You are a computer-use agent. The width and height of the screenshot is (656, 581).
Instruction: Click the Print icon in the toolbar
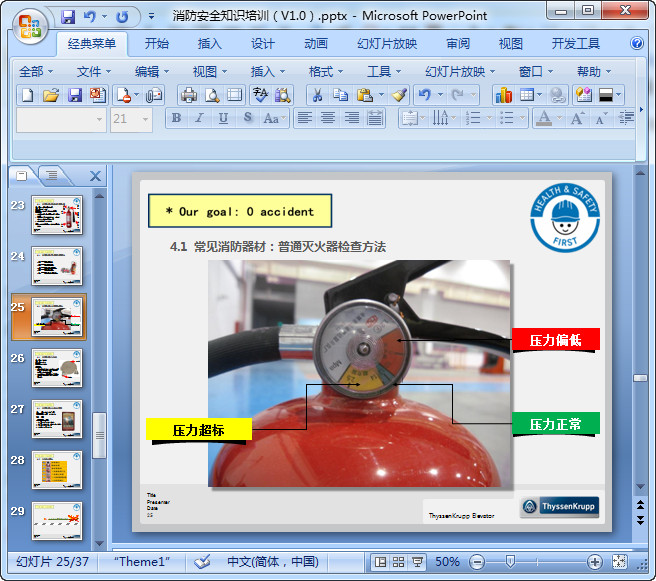pos(189,95)
